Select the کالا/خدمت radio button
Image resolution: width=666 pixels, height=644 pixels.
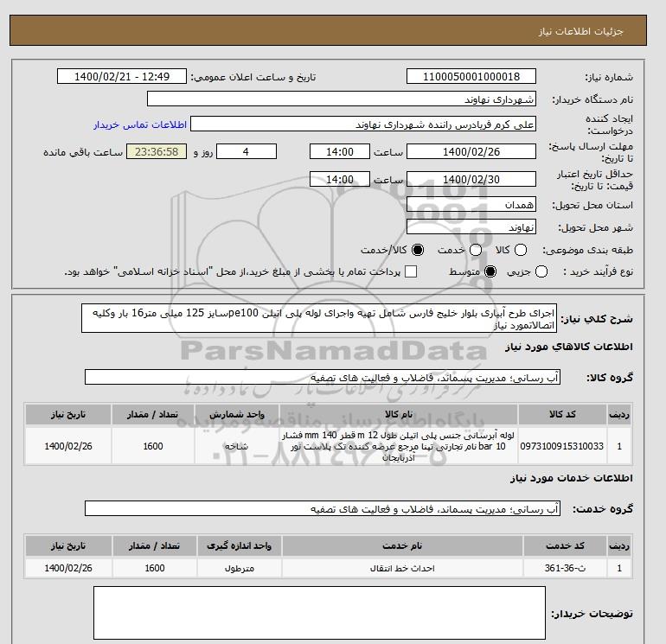[418, 250]
